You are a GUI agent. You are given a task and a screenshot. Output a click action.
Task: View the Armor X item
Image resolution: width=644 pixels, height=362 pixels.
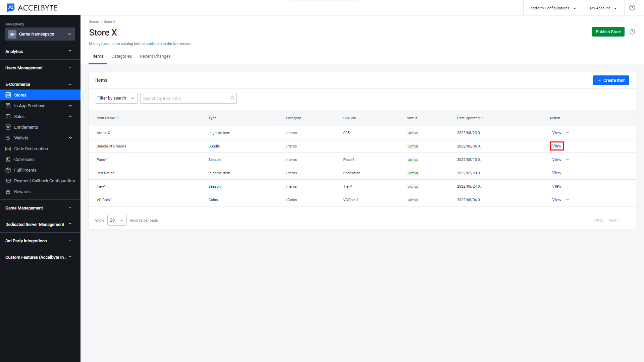[557, 133]
